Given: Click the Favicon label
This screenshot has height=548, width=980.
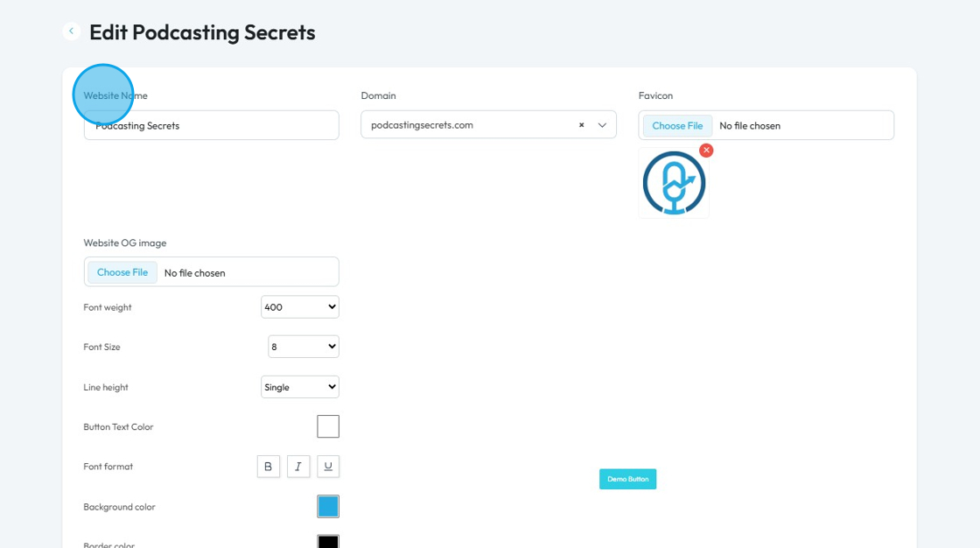Looking at the screenshot, I should click(x=655, y=95).
